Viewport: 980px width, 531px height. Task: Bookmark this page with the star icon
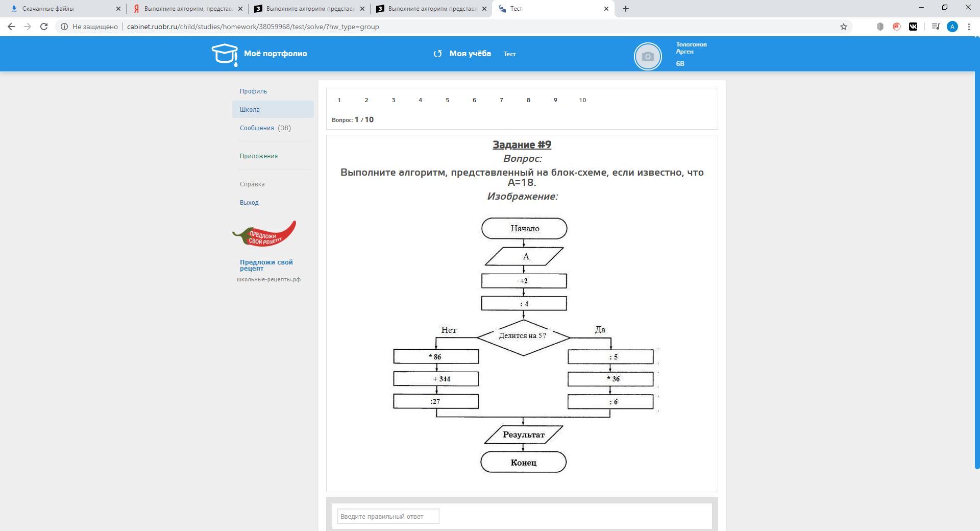click(x=844, y=27)
